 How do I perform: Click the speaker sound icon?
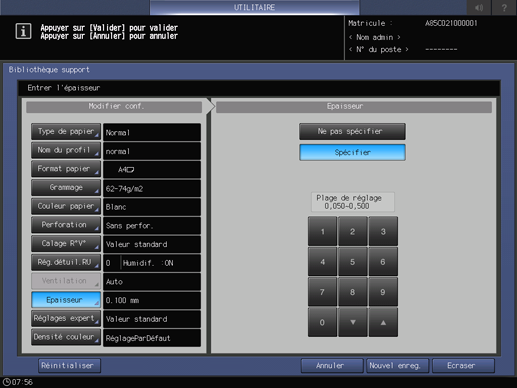[479, 7]
